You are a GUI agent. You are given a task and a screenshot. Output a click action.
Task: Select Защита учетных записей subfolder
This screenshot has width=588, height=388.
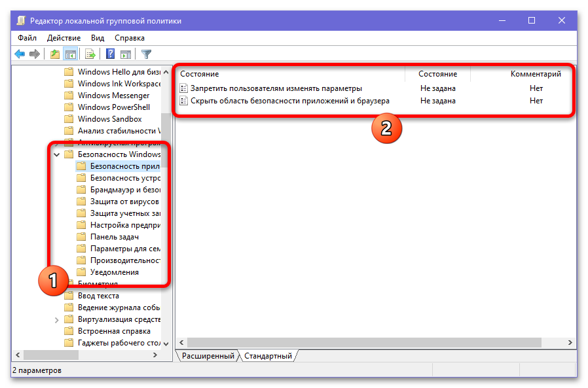click(125, 213)
